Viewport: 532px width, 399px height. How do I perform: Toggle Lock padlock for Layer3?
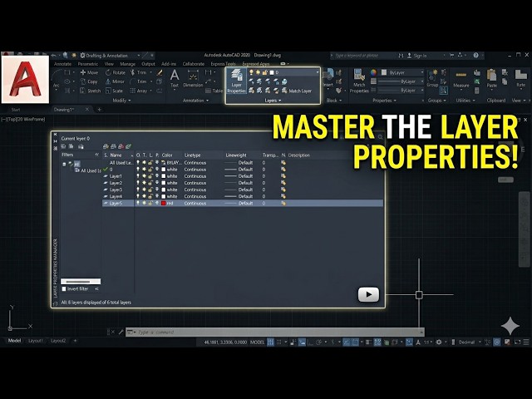(x=150, y=190)
